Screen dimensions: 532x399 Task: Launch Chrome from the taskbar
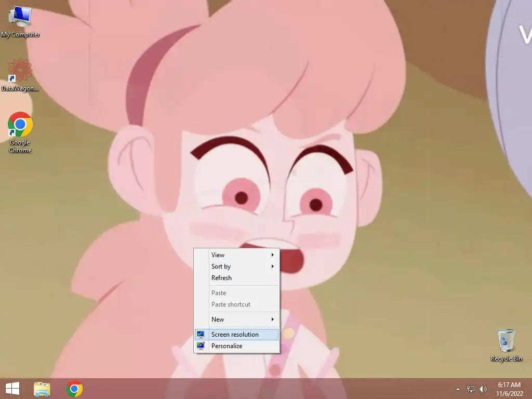(x=74, y=389)
